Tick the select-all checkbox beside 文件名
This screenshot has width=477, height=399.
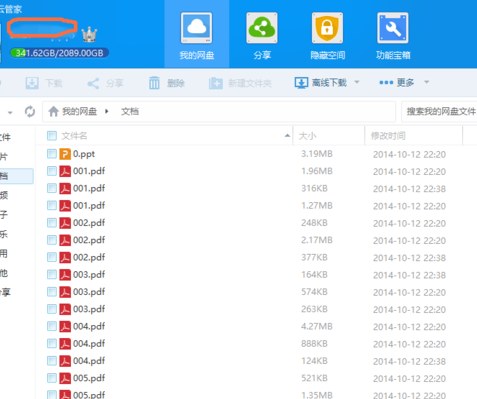pyautogui.click(x=52, y=136)
